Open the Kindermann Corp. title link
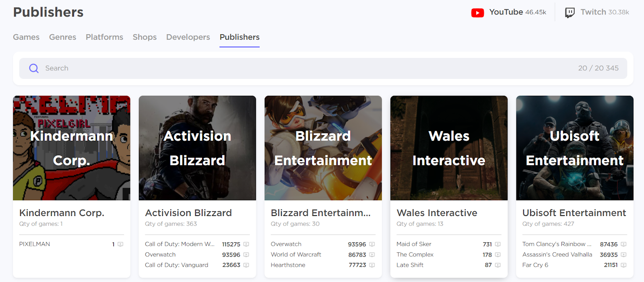 62,213
